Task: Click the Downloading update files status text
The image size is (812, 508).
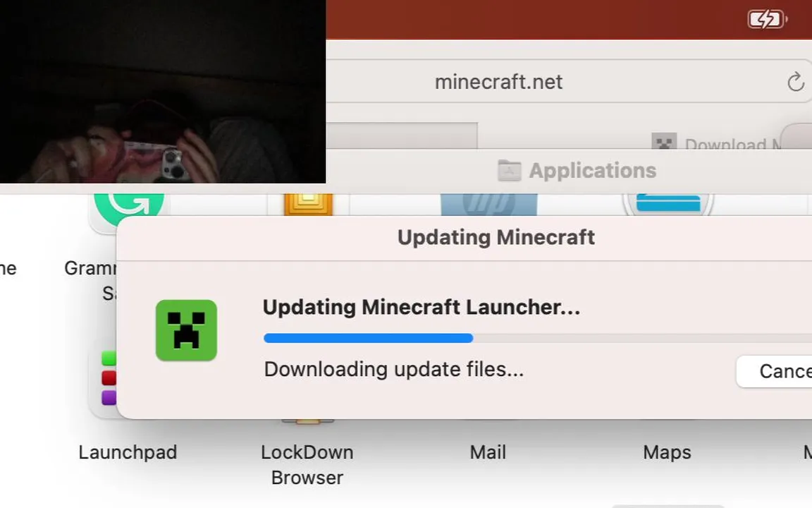Action: click(x=393, y=370)
